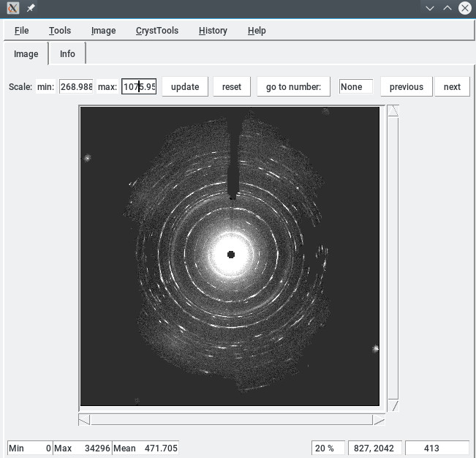Reset the intensity scale

click(x=231, y=86)
